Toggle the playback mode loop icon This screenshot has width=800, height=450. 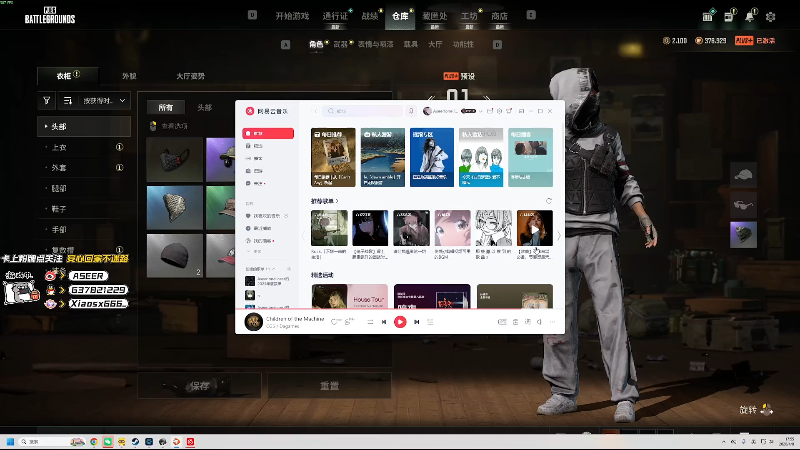(370, 322)
